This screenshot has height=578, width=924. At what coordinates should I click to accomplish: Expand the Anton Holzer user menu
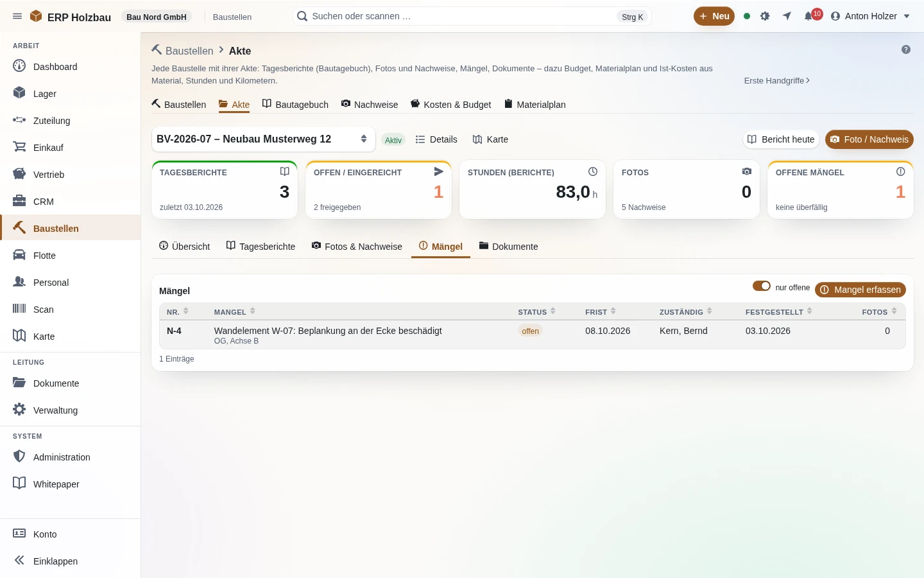870,16
